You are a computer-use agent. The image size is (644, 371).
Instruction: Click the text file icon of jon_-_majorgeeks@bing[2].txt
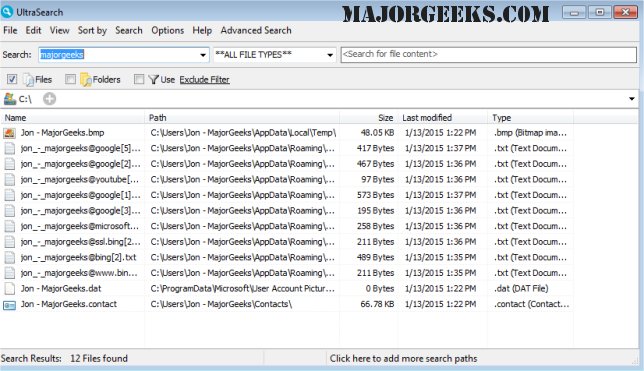pos(9,258)
